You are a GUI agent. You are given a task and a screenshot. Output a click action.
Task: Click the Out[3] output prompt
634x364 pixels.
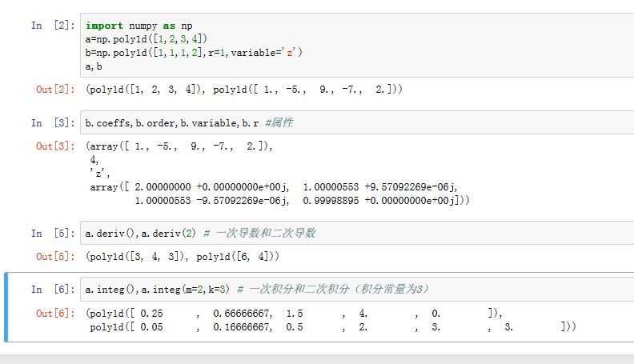pyautogui.click(x=54, y=146)
